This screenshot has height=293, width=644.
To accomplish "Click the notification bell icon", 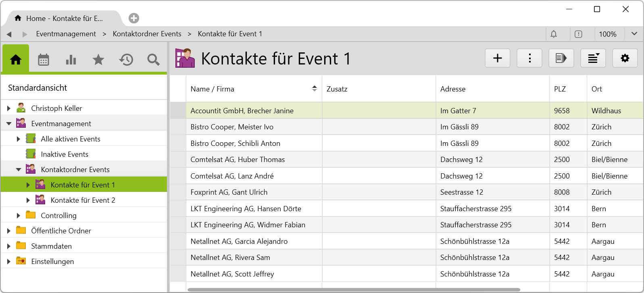I will click(554, 34).
